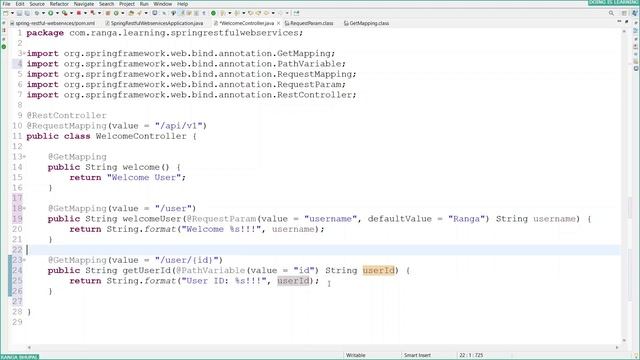Switch to the RequestParam.class tab
The image size is (640, 360).
pos(309,23)
